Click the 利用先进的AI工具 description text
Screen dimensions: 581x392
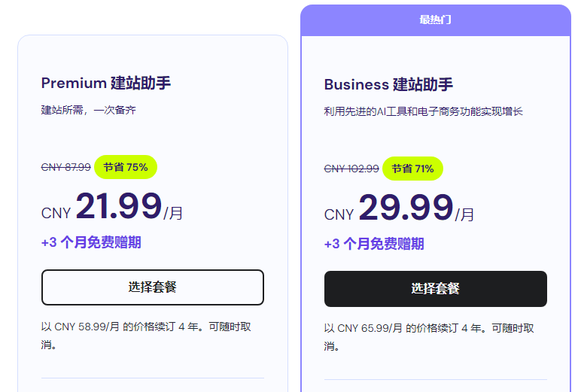(423, 111)
